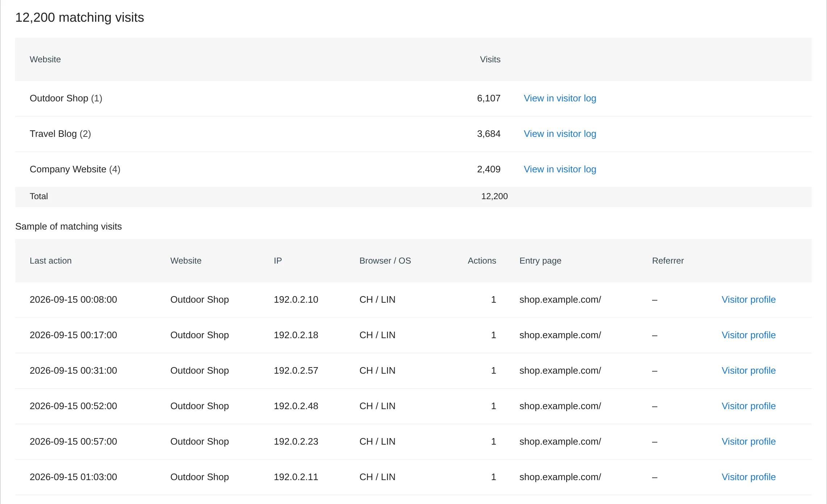Open Visitor profile for IP 192.0.2.57
This screenshot has width=827, height=504.
pyautogui.click(x=748, y=370)
